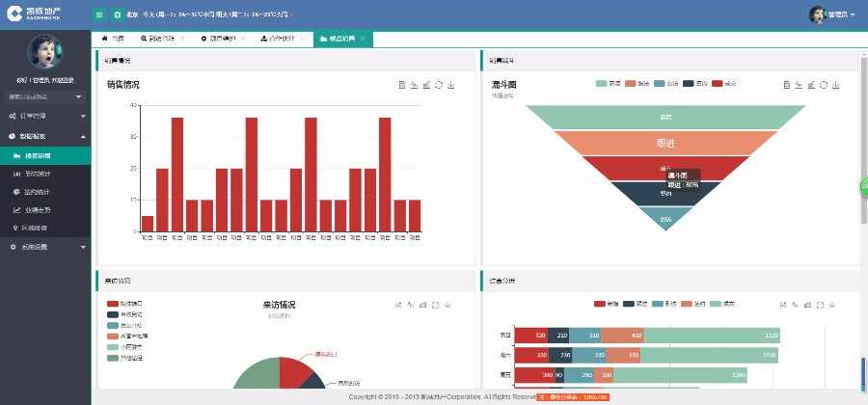Select the sidebar submenu item with the line trend icon
The height and width of the screenshot is (405, 868).
tap(45, 210)
